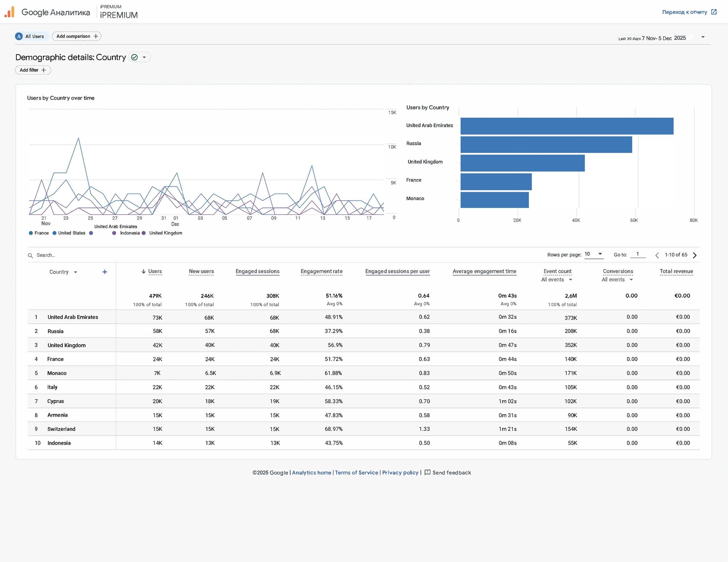This screenshot has width=728, height=562.
Task: Open the Country dimension dropdown
Action: tap(75, 272)
